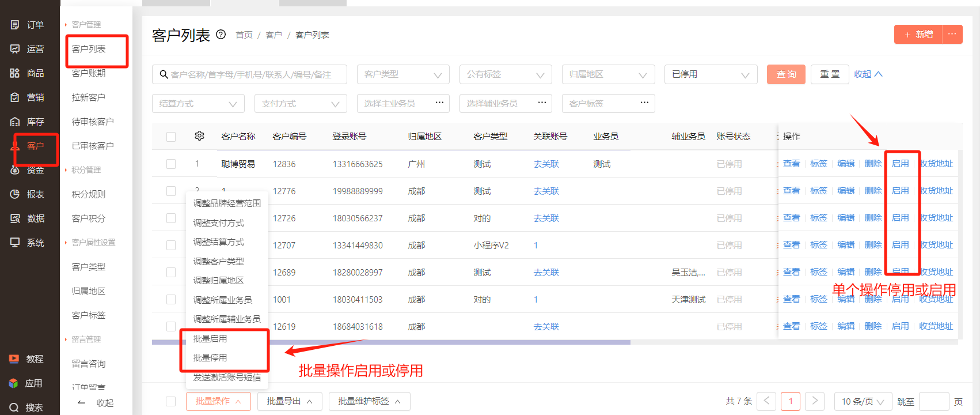980x415 pixels.
Task: Collapse filters with the 收起 link
Action: [x=868, y=74]
